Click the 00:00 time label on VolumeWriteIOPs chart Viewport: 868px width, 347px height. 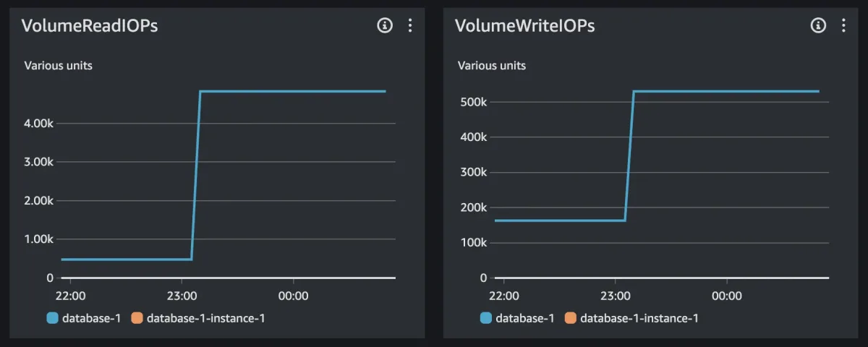click(x=726, y=296)
